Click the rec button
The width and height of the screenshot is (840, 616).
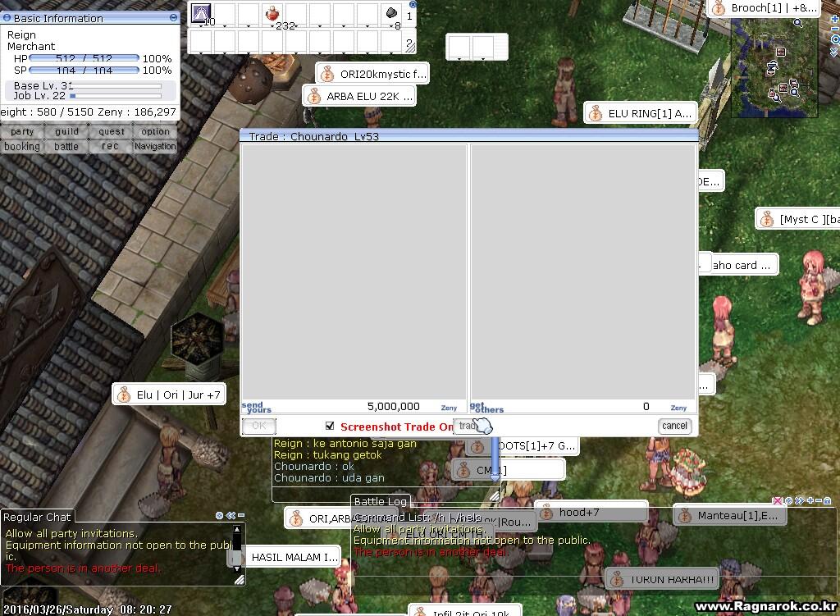(x=111, y=146)
